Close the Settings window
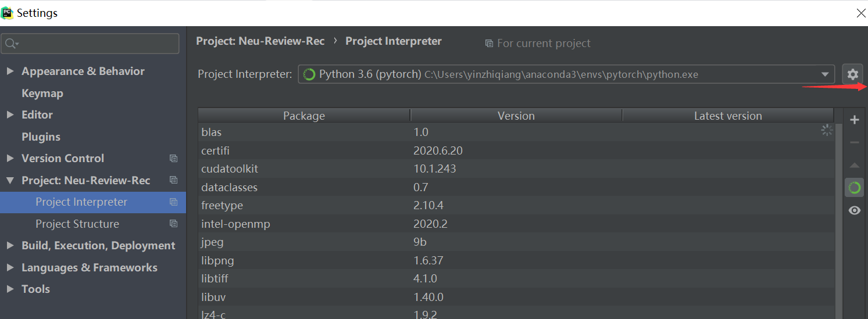The image size is (868, 319). (x=861, y=13)
